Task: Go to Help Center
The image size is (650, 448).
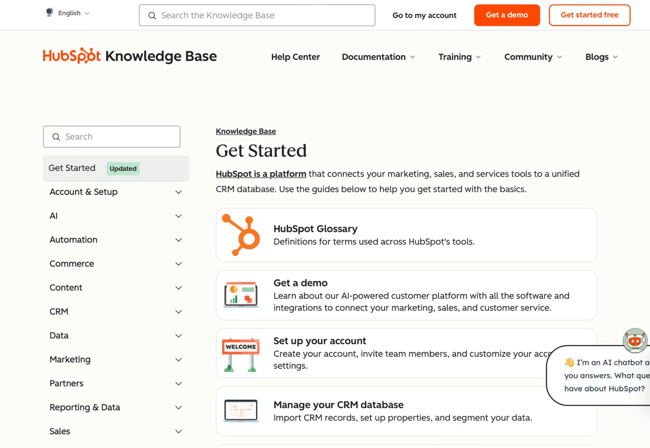Action: (x=296, y=57)
